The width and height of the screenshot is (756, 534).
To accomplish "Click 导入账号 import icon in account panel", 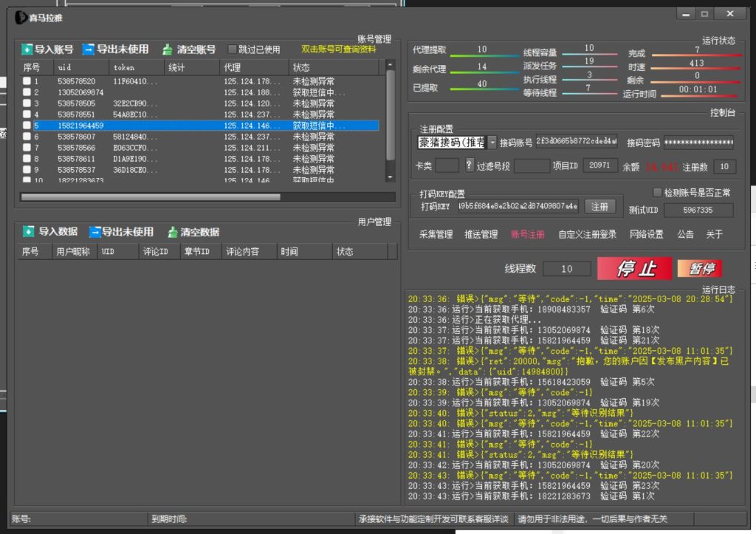I will coord(27,49).
